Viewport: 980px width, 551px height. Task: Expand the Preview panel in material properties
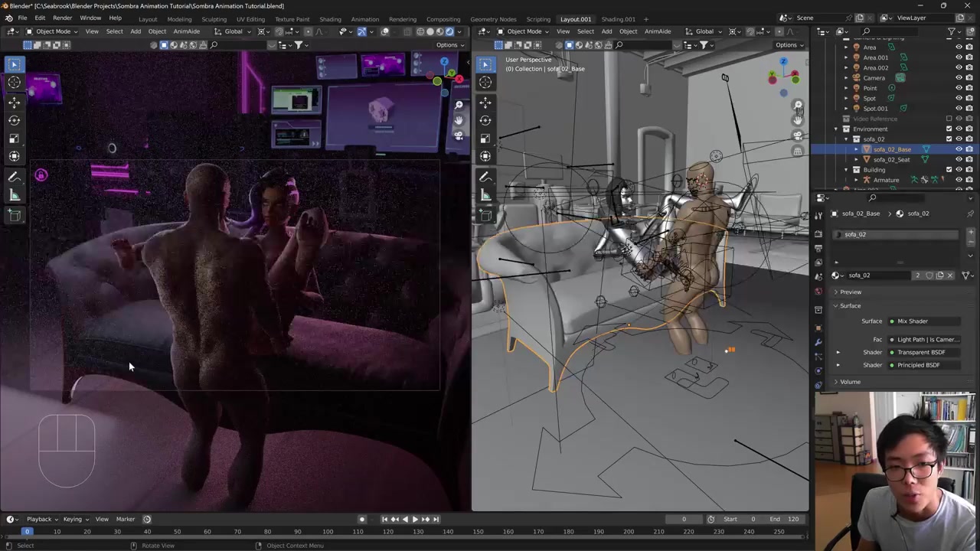tap(850, 292)
